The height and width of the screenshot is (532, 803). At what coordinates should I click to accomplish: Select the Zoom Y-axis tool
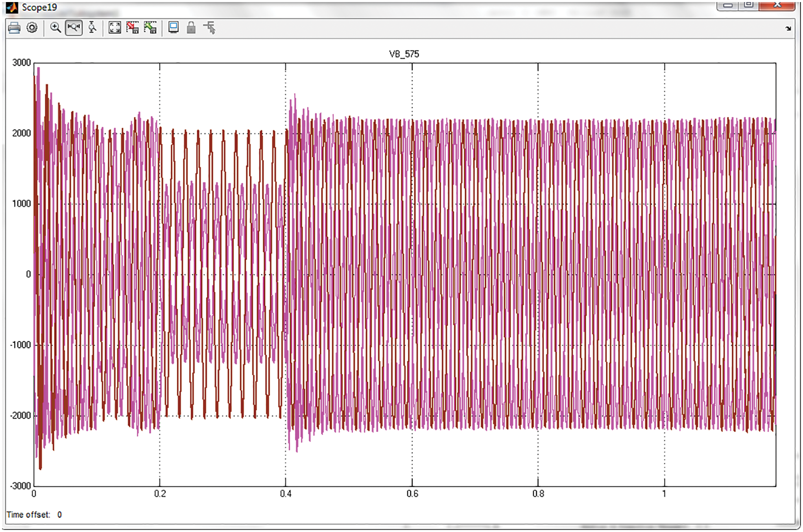click(92, 28)
